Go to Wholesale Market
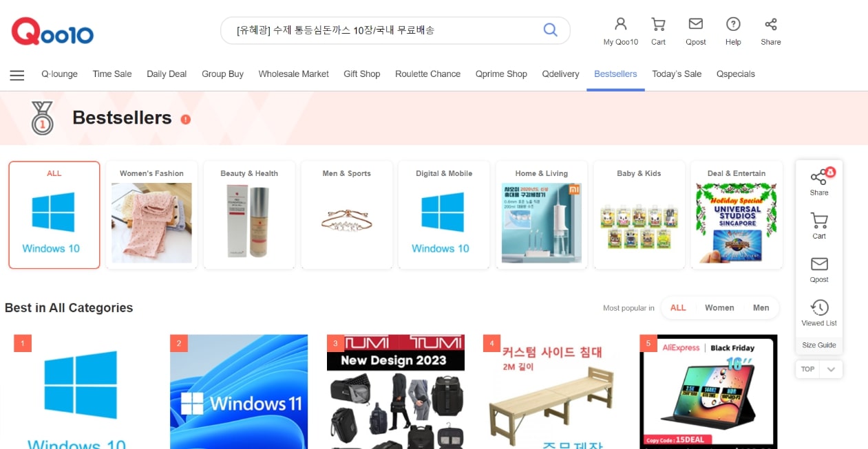 (x=294, y=74)
